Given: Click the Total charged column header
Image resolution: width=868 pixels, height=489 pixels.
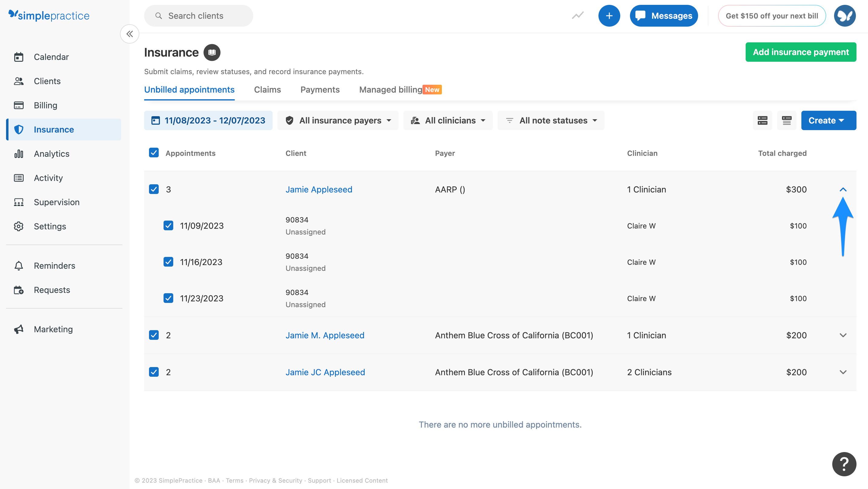Looking at the screenshot, I should (x=782, y=153).
